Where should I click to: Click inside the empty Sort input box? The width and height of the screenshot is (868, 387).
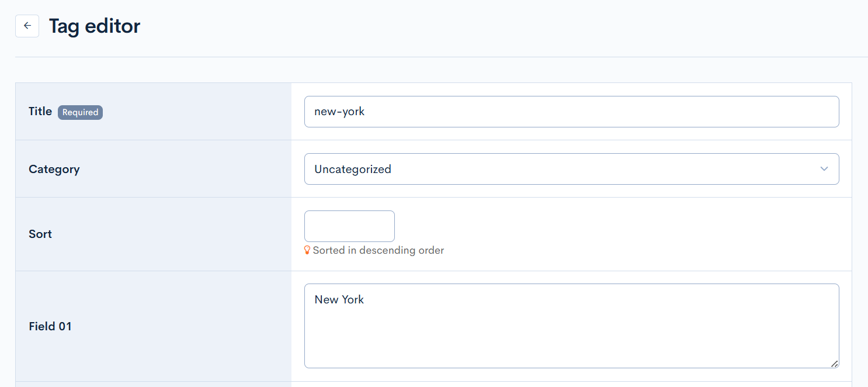pyautogui.click(x=349, y=226)
